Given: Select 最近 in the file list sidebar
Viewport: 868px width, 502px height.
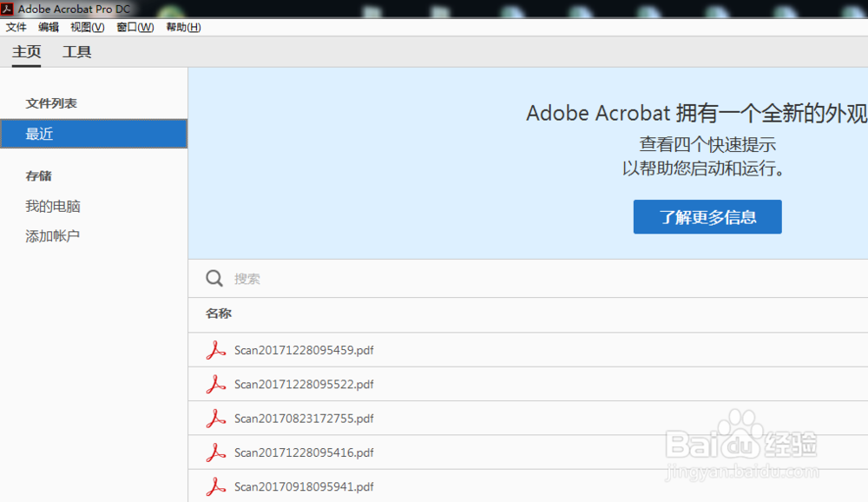Looking at the screenshot, I should click(94, 134).
